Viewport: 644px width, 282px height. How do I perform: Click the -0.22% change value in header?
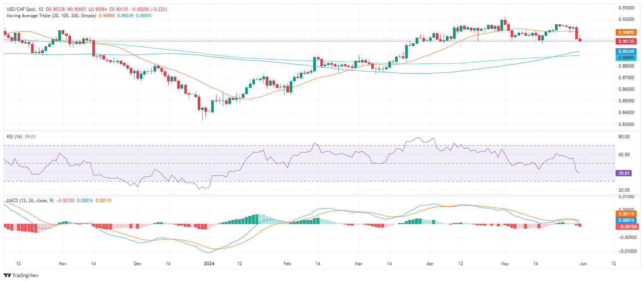(160, 9)
